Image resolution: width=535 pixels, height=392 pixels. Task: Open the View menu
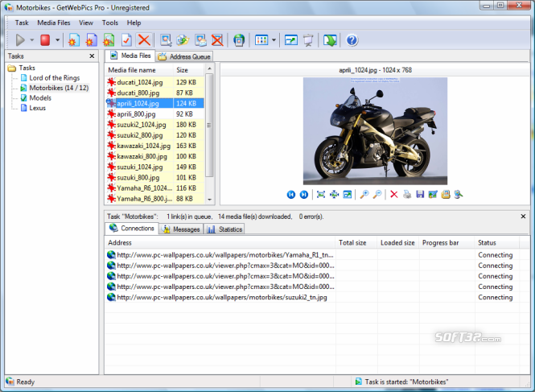85,23
